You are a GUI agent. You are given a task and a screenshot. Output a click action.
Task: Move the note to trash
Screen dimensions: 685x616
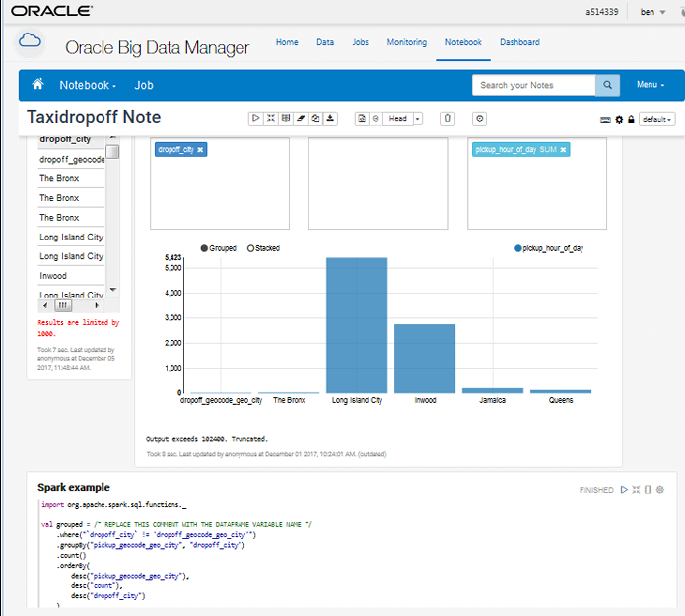click(447, 119)
